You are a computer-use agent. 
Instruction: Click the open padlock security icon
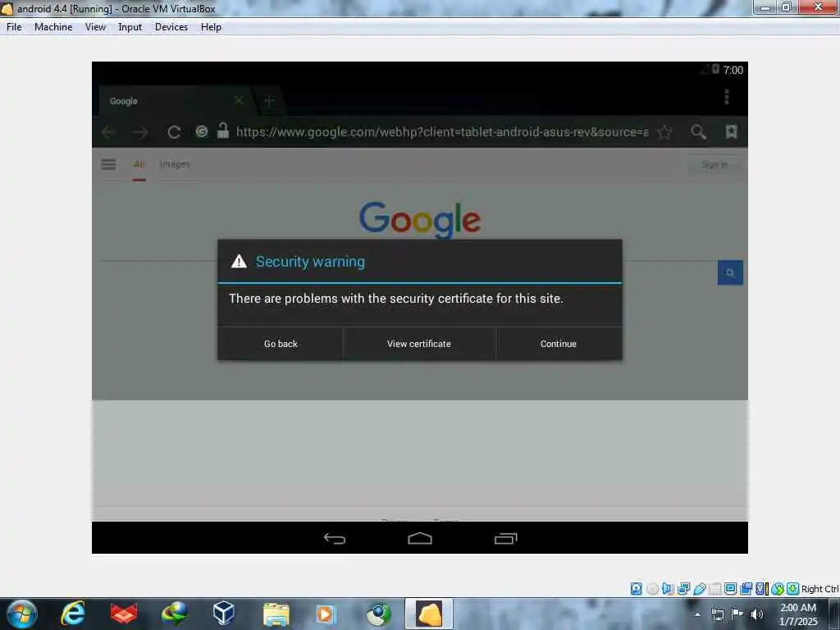click(x=223, y=130)
